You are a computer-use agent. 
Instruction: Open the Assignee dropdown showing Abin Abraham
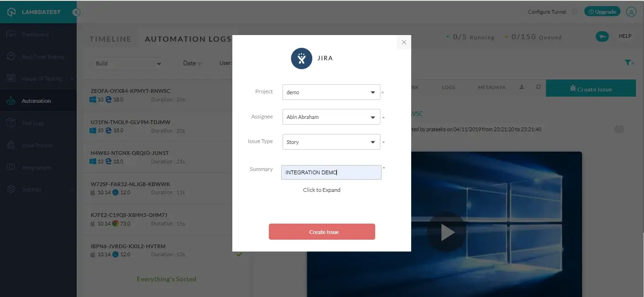[x=331, y=117]
